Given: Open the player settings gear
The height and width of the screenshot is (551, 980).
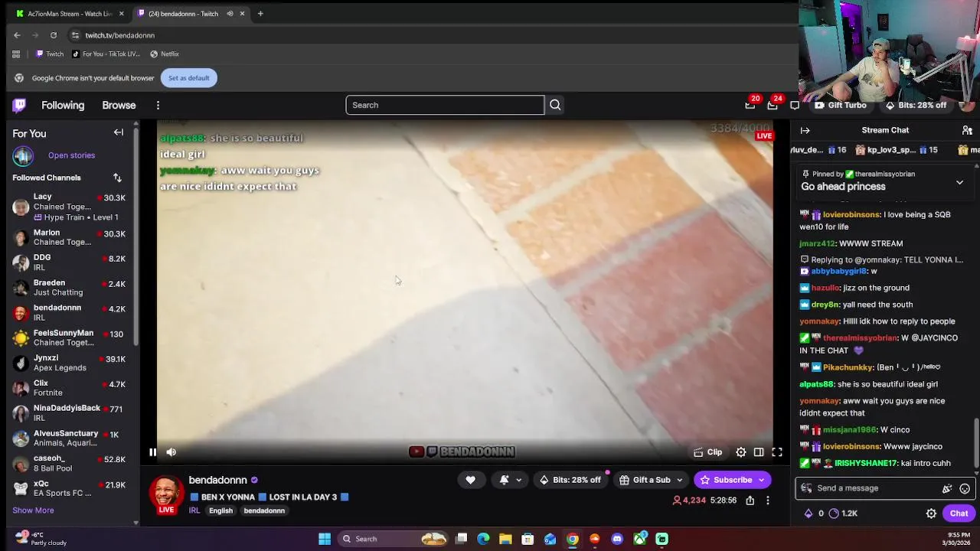Looking at the screenshot, I should pyautogui.click(x=741, y=452).
